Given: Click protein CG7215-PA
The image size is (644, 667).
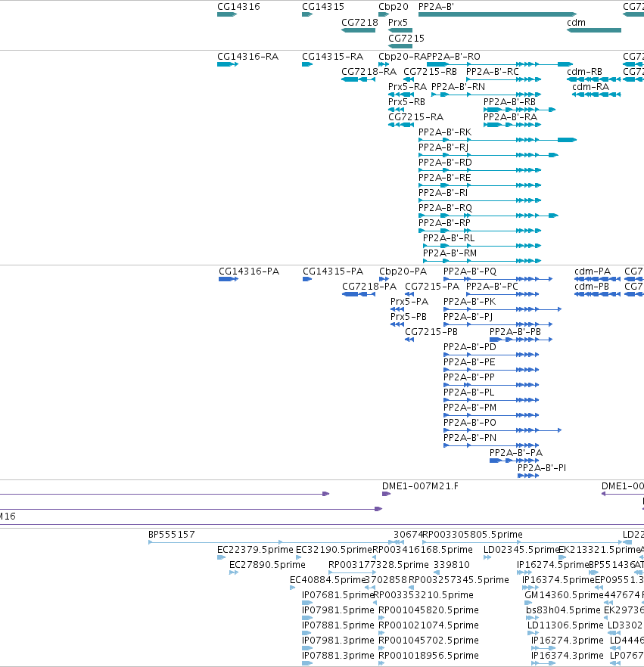Looking at the screenshot, I should pyautogui.click(x=432, y=287).
